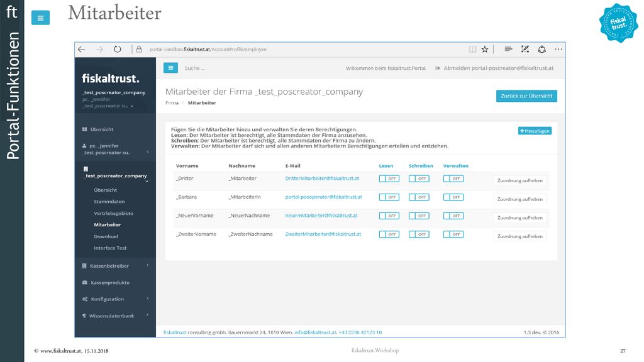Image resolution: width=644 pixels, height=362 pixels.
Task: Toggle Verwalten for _Dritter
Action: (x=453, y=178)
